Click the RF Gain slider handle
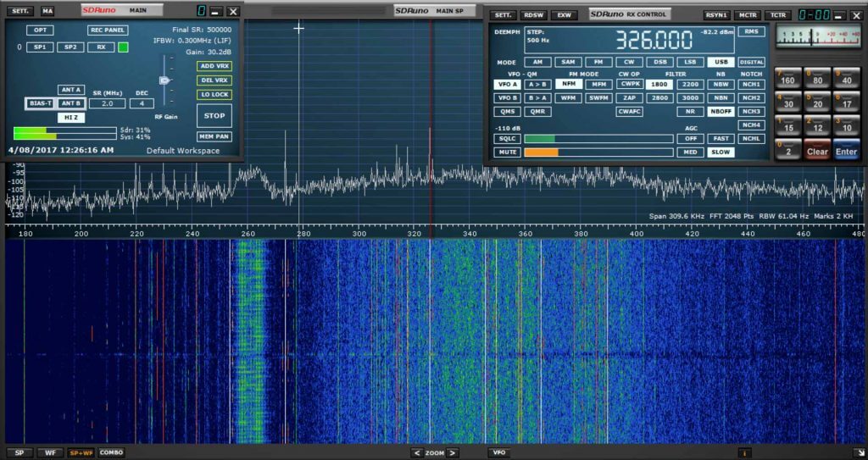The image size is (868, 460). (x=165, y=80)
